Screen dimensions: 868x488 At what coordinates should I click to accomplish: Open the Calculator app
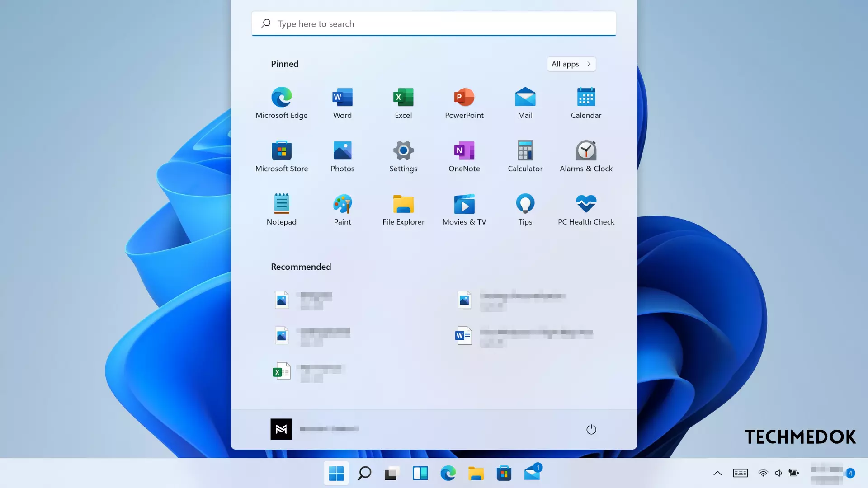coord(525,156)
